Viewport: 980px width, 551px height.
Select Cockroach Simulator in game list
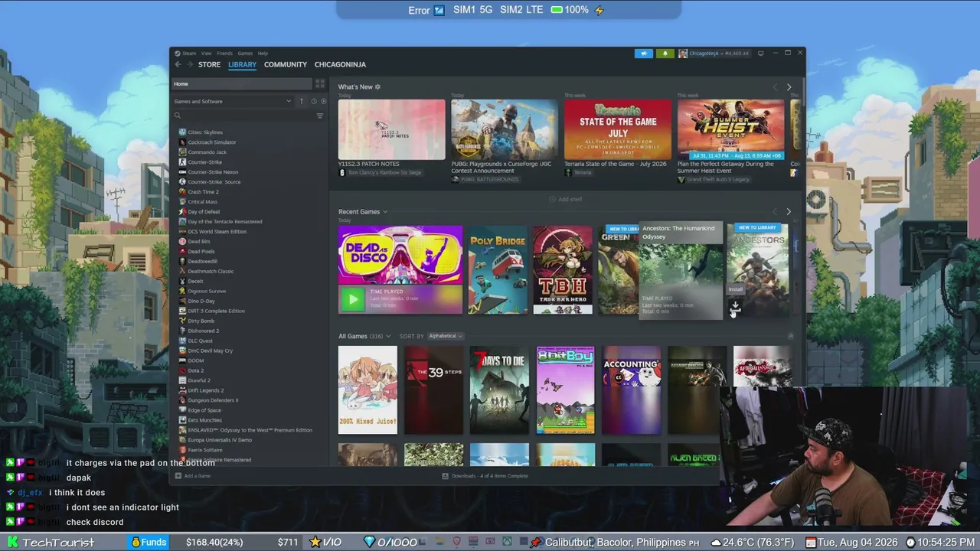pos(212,142)
